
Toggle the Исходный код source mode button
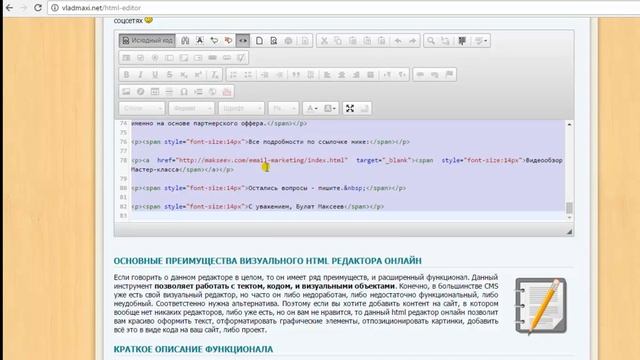coord(147,40)
